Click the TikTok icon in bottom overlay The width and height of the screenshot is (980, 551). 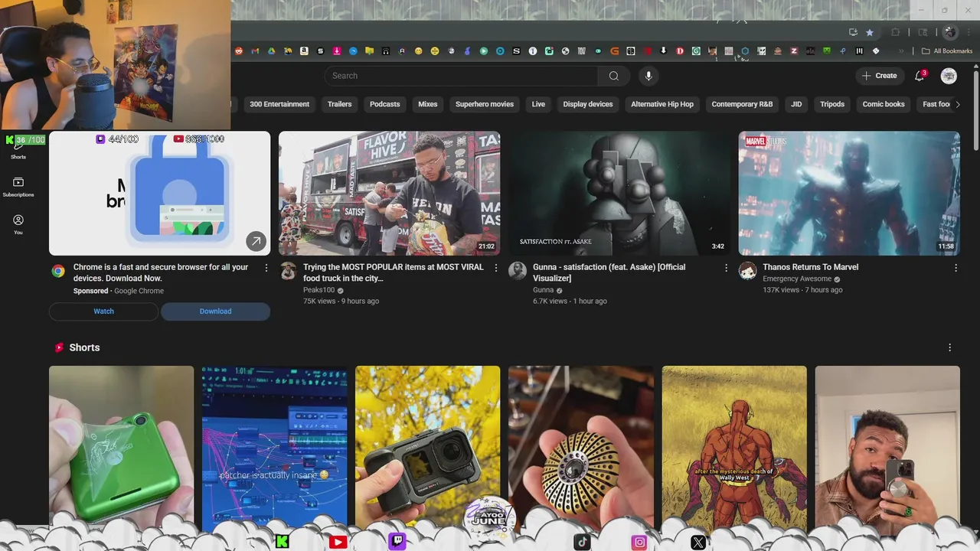pos(582,542)
